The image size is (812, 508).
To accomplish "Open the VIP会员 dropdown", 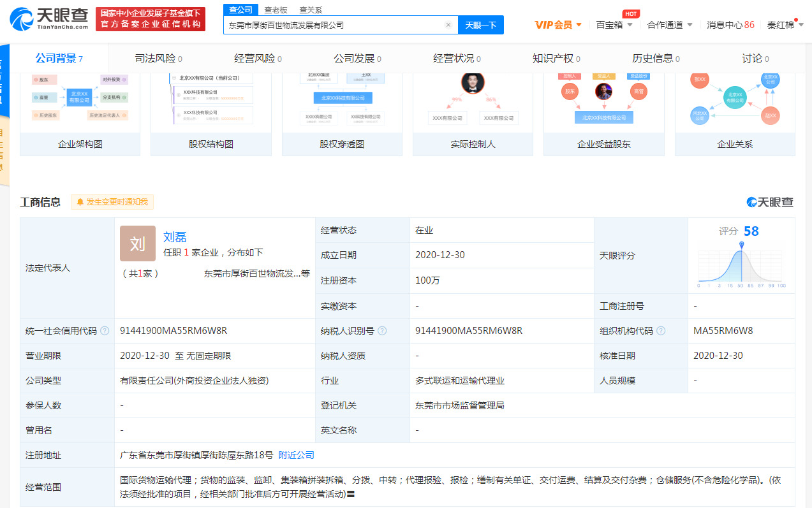I will [559, 25].
